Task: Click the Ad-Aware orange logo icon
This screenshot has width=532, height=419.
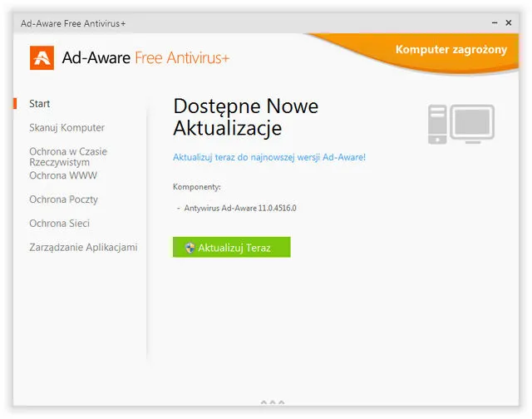Action: point(42,57)
